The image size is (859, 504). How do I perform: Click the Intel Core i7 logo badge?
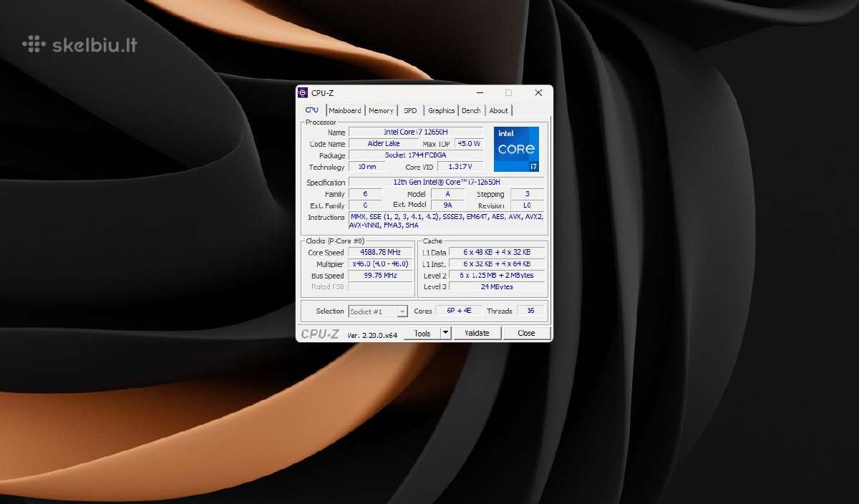pyautogui.click(x=516, y=149)
